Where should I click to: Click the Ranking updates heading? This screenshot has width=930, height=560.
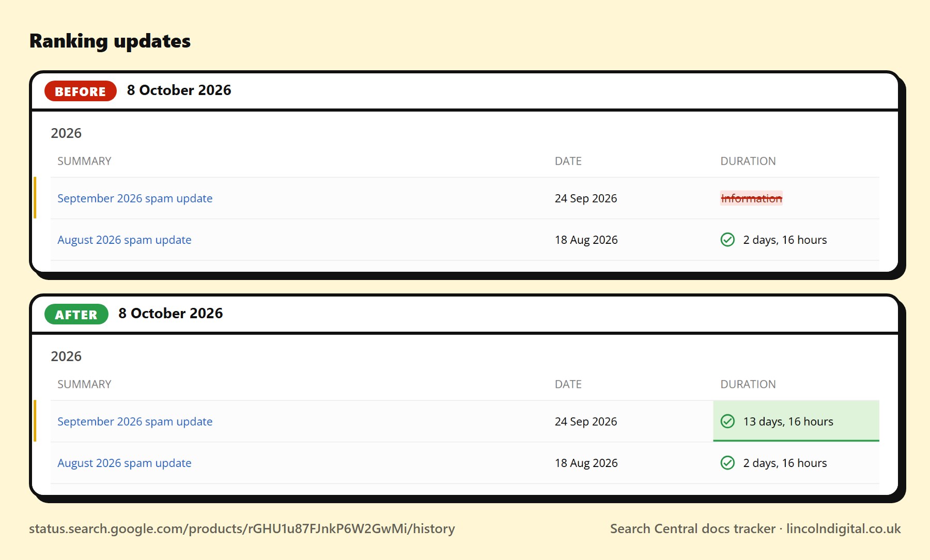click(110, 41)
